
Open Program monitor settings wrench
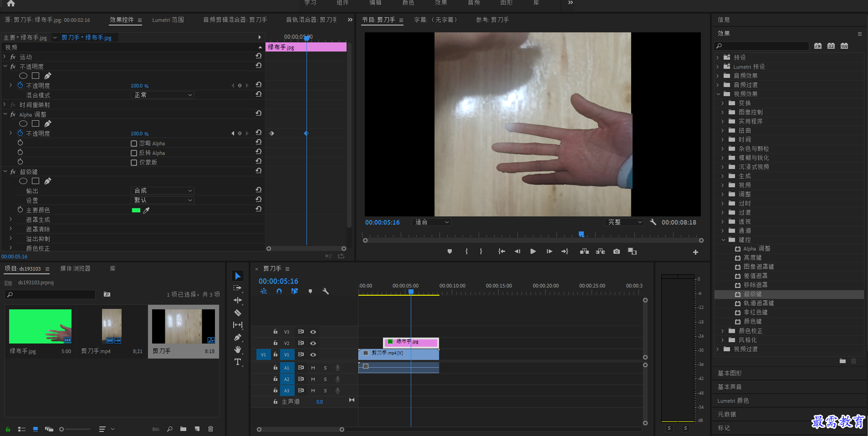pyautogui.click(x=653, y=222)
